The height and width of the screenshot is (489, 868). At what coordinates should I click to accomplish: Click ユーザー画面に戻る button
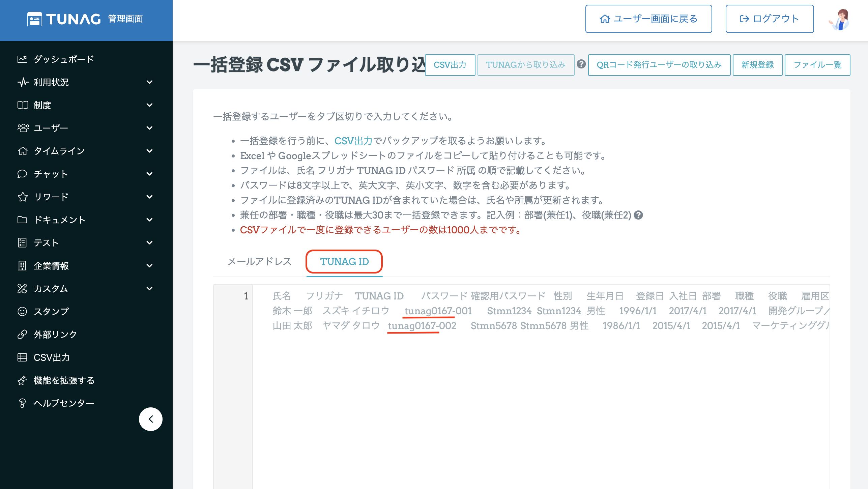click(x=648, y=19)
